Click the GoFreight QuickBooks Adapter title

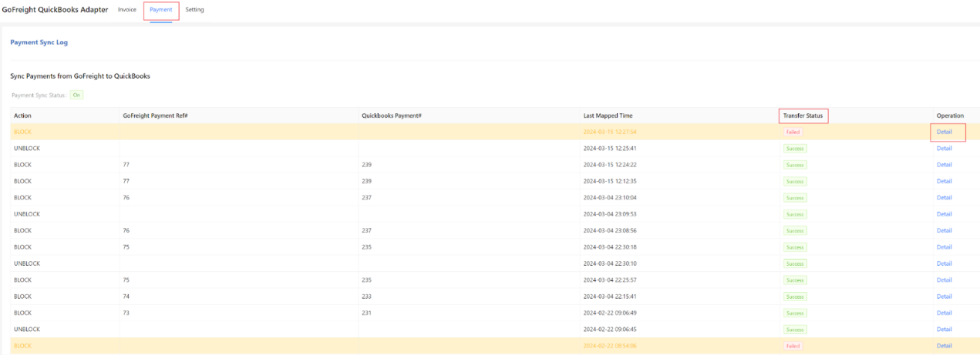[56, 10]
